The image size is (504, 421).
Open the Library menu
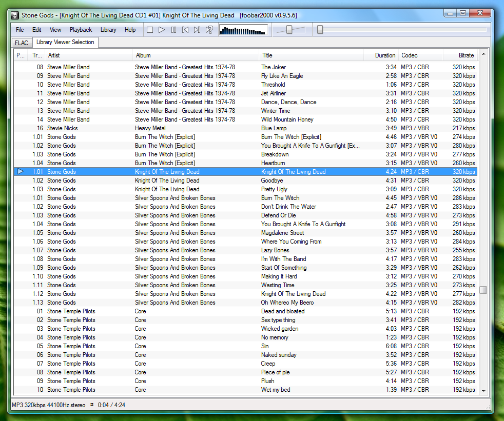pyautogui.click(x=108, y=30)
